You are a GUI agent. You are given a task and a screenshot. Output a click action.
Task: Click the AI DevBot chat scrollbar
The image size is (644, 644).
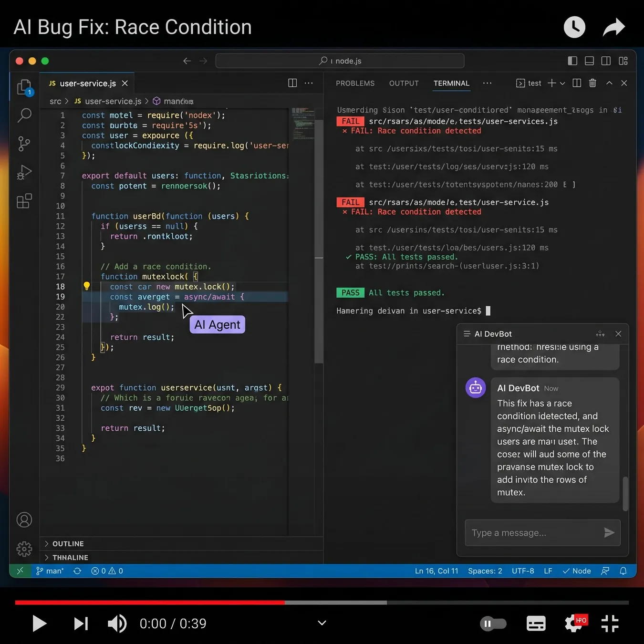(x=625, y=494)
